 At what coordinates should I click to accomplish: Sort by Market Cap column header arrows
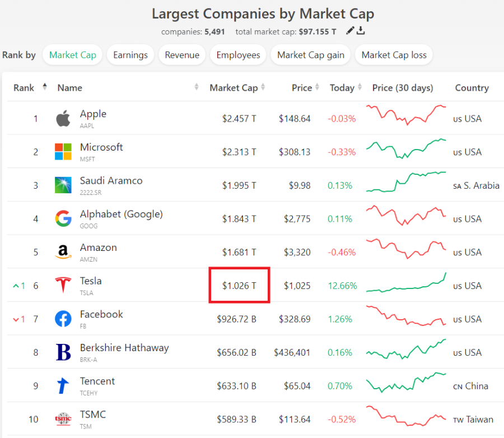tap(263, 87)
